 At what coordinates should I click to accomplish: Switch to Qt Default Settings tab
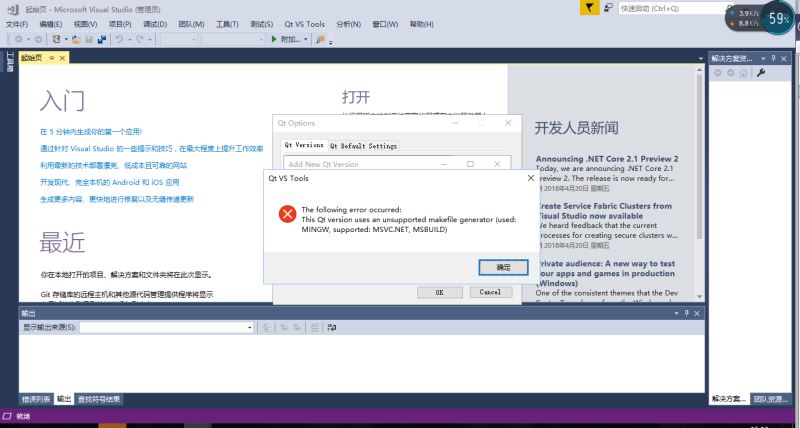(x=363, y=146)
